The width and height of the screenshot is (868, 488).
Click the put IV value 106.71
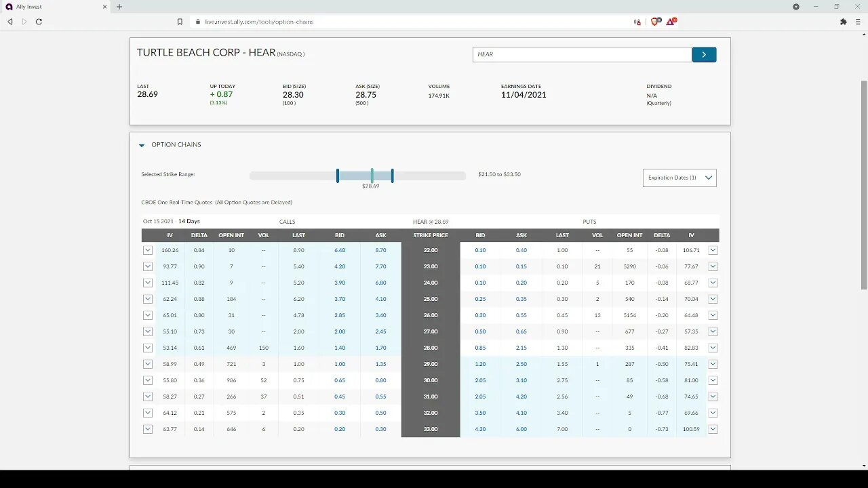(x=692, y=250)
